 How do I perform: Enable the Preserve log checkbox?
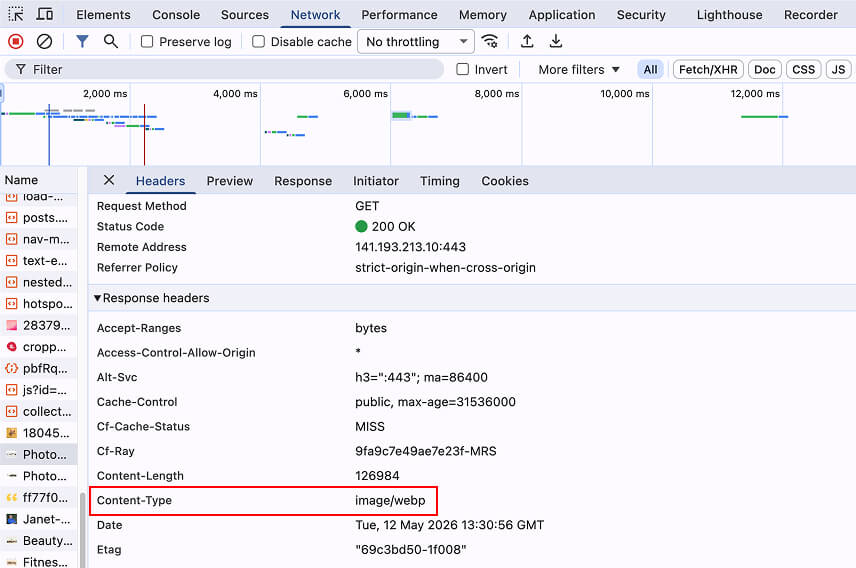147,42
